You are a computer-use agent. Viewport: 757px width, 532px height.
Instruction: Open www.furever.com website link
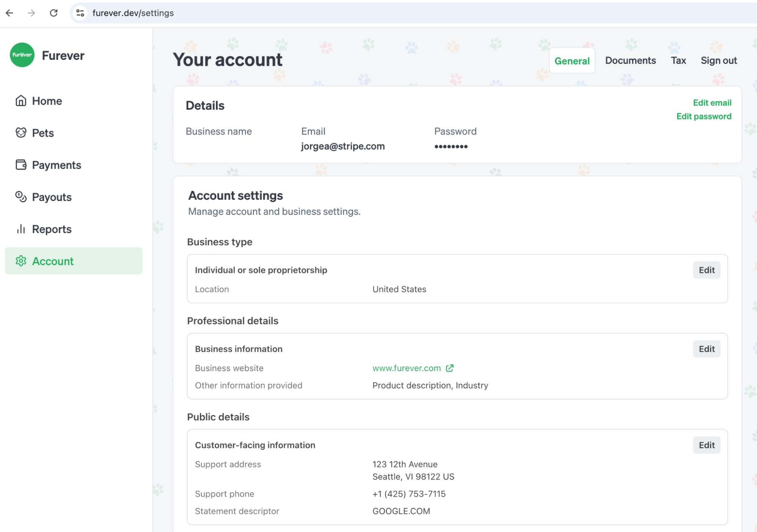(406, 368)
